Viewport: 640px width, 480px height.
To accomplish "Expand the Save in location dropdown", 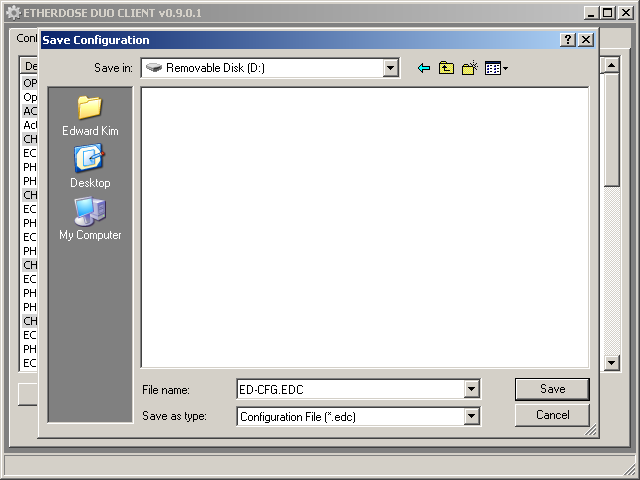I will pos(391,68).
